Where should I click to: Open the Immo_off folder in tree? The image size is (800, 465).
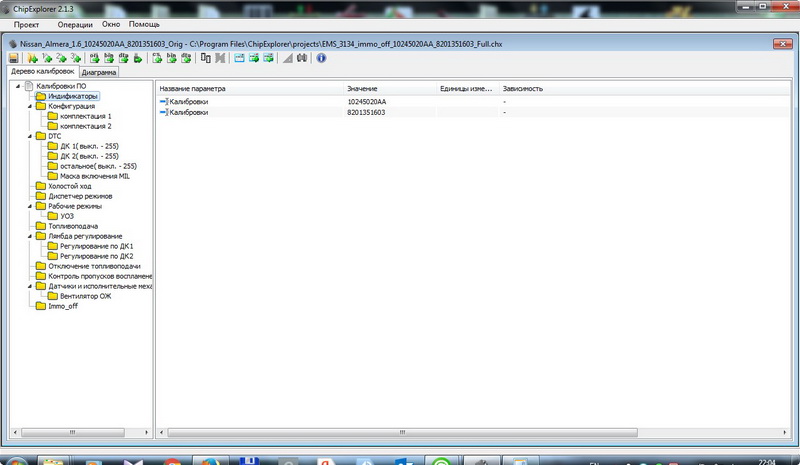coord(62,306)
